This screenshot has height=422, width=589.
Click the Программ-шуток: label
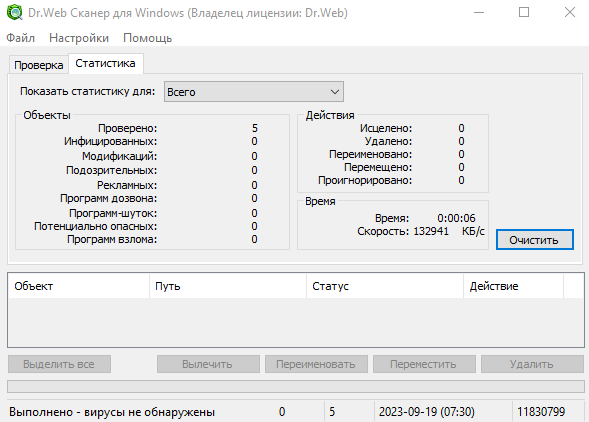tap(113, 213)
